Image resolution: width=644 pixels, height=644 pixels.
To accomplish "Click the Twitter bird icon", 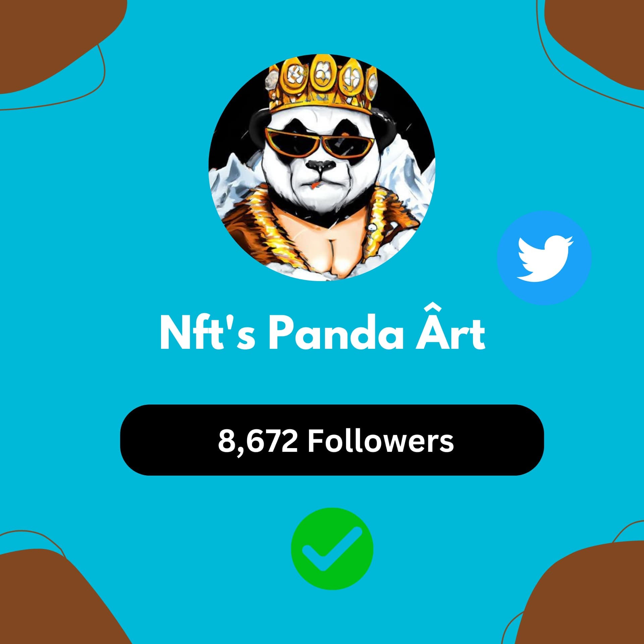I will click(x=545, y=258).
